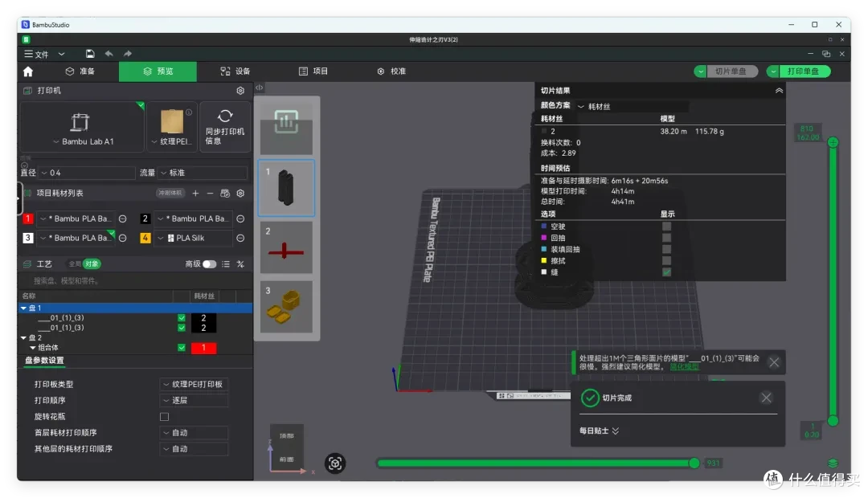Open the 流量 标准 dropdown

(x=203, y=173)
